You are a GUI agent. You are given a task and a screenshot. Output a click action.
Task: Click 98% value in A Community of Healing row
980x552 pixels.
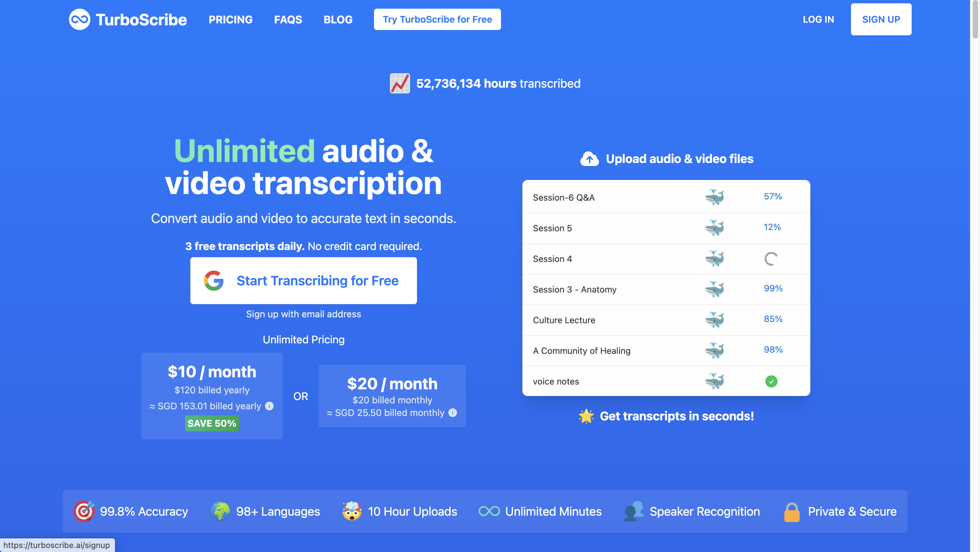coord(773,350)
